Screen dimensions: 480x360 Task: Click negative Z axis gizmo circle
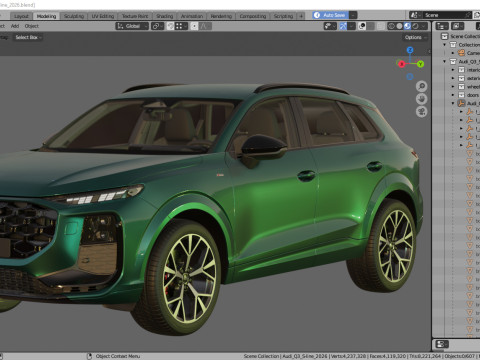click(410, 77)
